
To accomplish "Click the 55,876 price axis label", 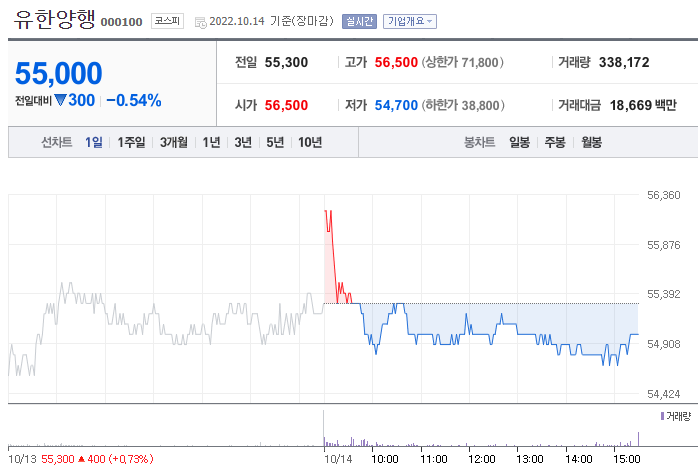I will 664,245.
